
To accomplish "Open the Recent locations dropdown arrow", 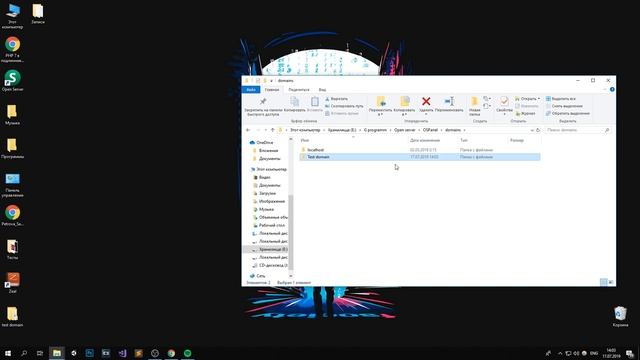I will tap(265, 130).
